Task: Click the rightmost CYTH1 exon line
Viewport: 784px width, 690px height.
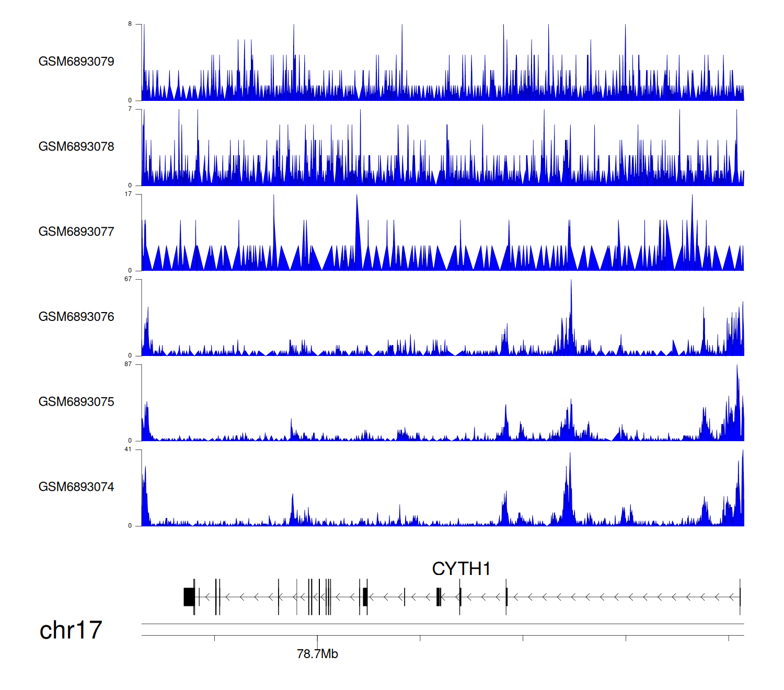Action: pyautogui.click(x=740, y=596)
